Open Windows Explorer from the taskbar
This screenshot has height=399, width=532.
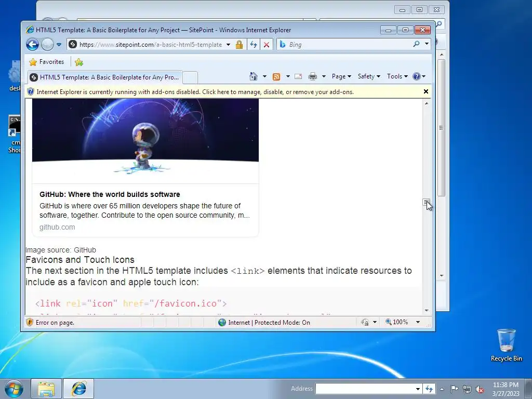46,389
